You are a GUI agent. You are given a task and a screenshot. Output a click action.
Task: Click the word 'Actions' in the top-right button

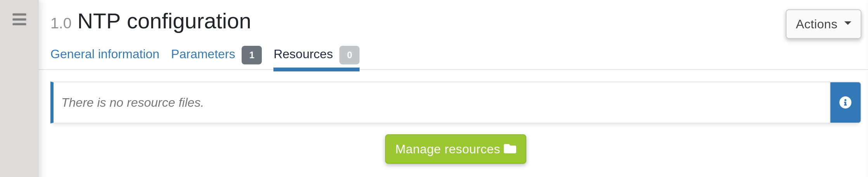pyautogui.click(x=816, y=24)
